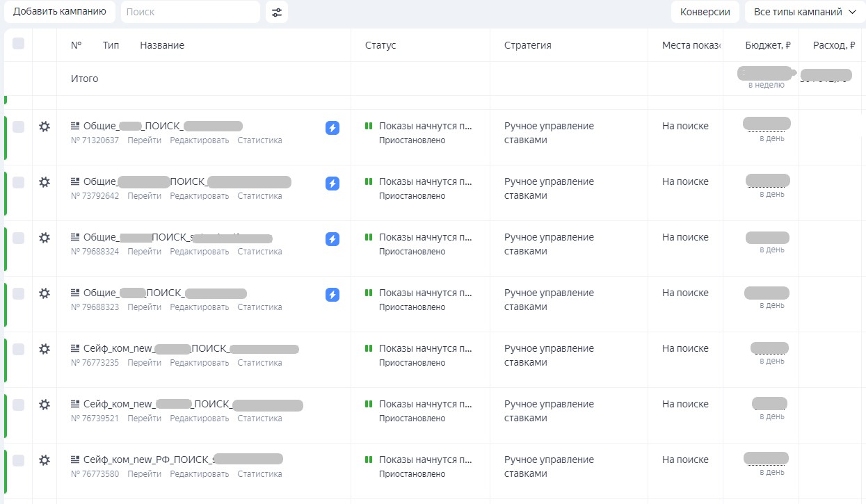This screenshot has height=504, width=866.
Task: Sort by 'Расход, ₽' column header
Action: pos(834,45)
